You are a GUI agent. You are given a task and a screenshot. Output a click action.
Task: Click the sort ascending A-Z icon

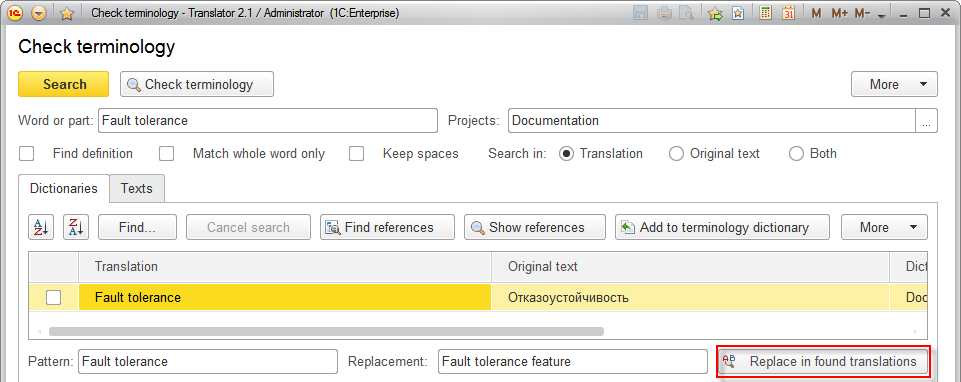[x=41, y=227]
